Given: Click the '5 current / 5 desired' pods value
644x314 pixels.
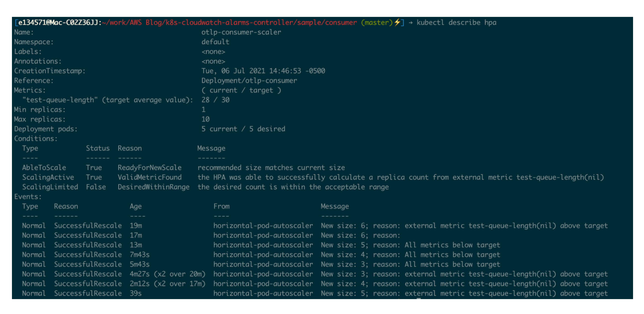Looking at the screenshot, I should coord(243,129).
